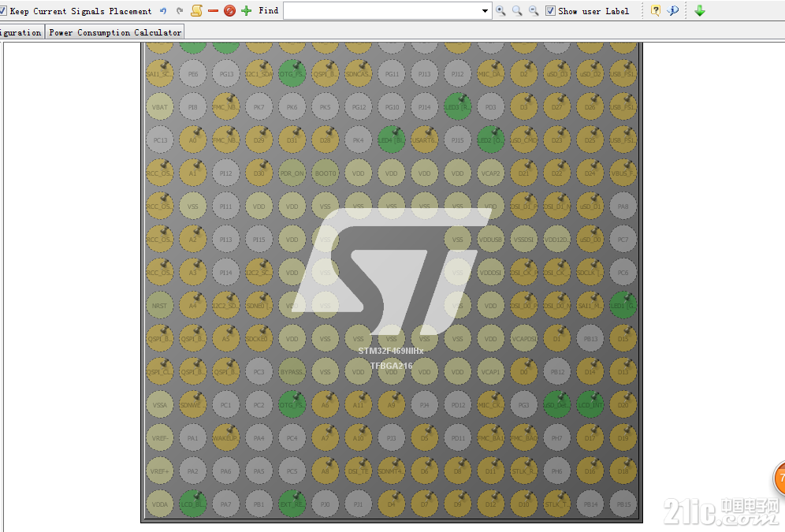This screenshot has height=532, width=785.
Task: Click the blue magnifier tool icon
Action: click(x=673, y=10)
